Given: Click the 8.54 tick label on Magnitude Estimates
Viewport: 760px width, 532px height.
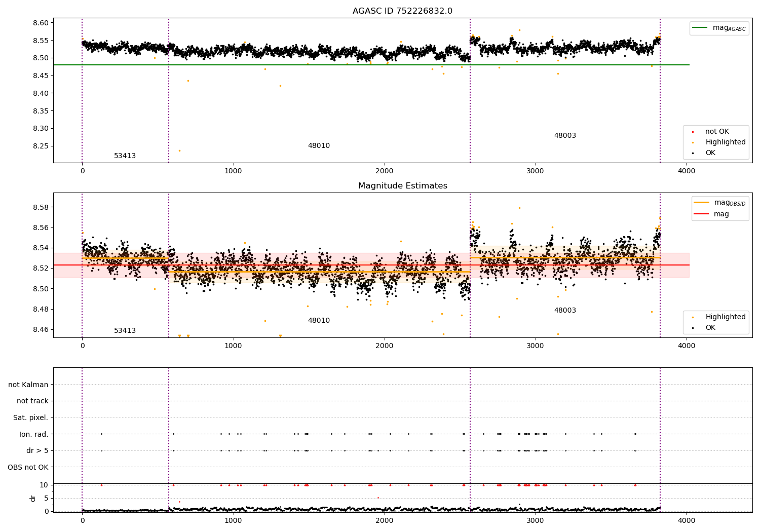Looking at the screenshot, I should point(40,248).
